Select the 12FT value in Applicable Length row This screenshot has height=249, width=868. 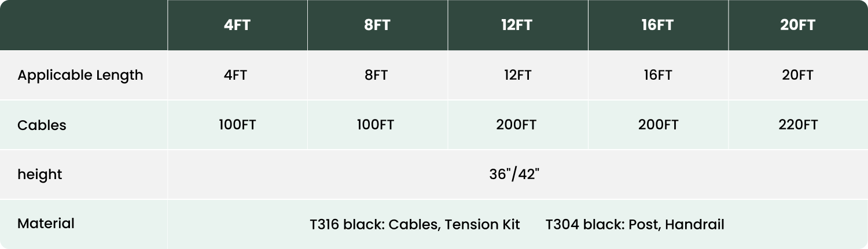pos(517,75)
